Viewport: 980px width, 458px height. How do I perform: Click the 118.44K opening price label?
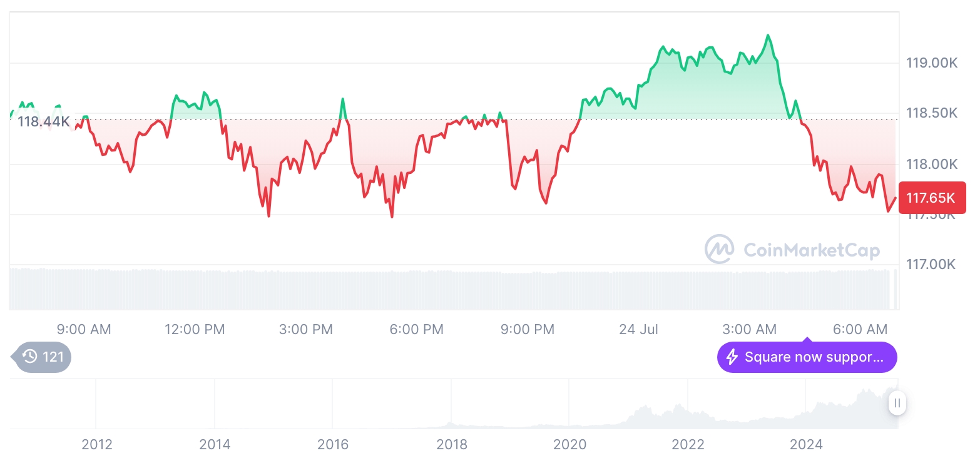point(43,121)
